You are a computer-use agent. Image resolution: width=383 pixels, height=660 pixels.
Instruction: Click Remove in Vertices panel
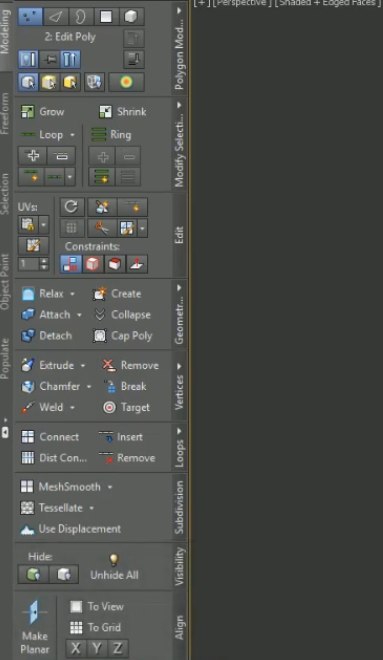(x=130, y=365)
